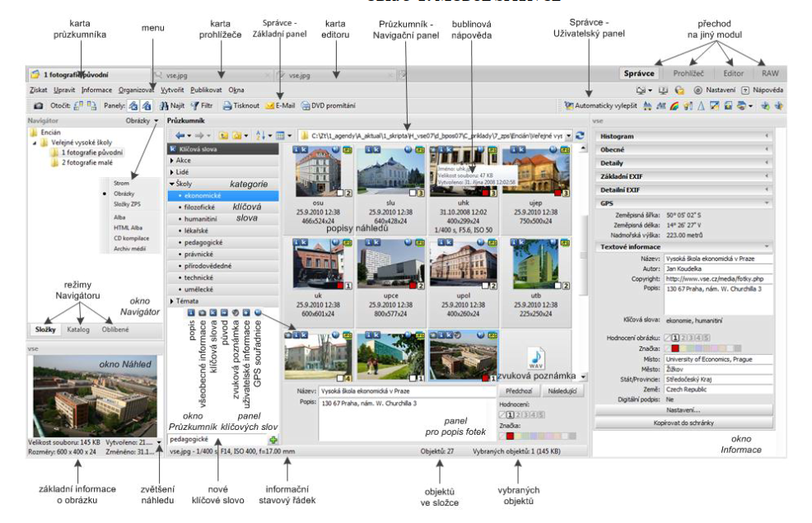The height and width of the screenshot is (523, 812).
Task: Select the ekonomické keyword
Action: 223,196
